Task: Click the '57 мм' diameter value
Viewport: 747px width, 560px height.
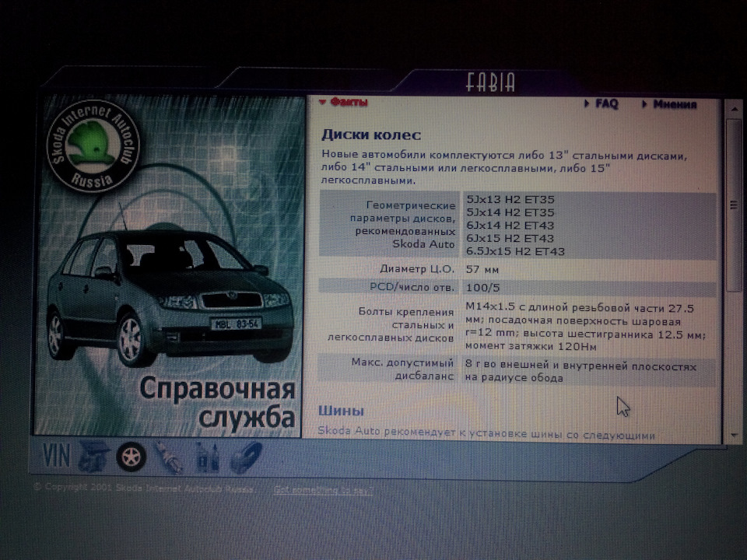Action: click(482, 270)
